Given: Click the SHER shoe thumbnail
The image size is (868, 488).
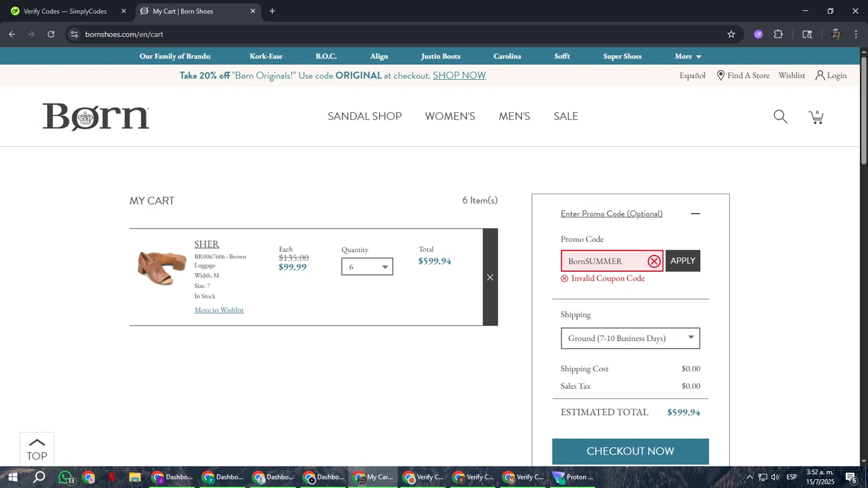Looking at the screenshot, I should click(x=161, y=268).
